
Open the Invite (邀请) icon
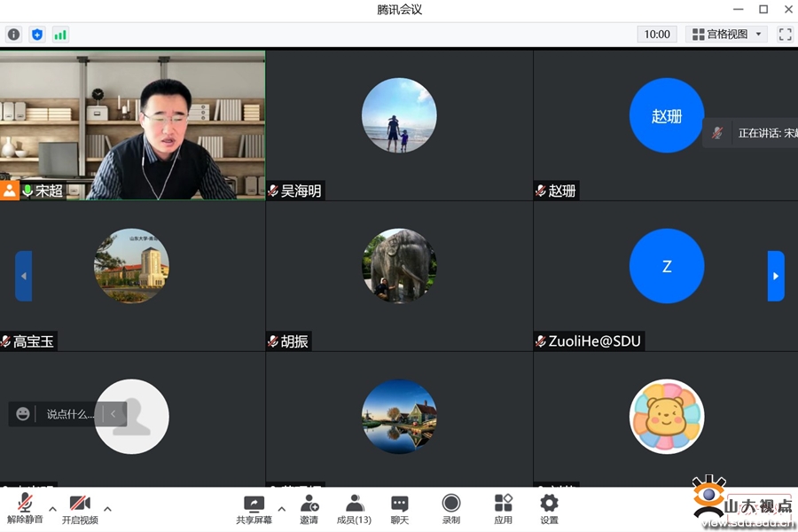309,509
